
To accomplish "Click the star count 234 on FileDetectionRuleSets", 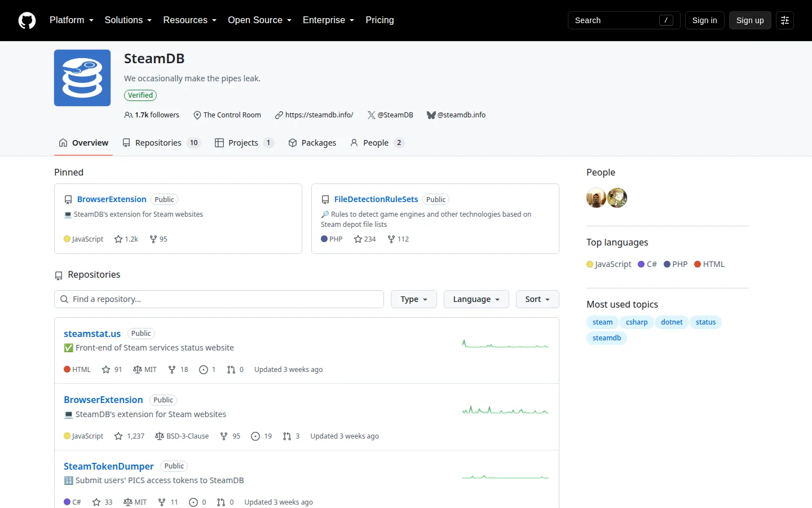I will (365, 239).
